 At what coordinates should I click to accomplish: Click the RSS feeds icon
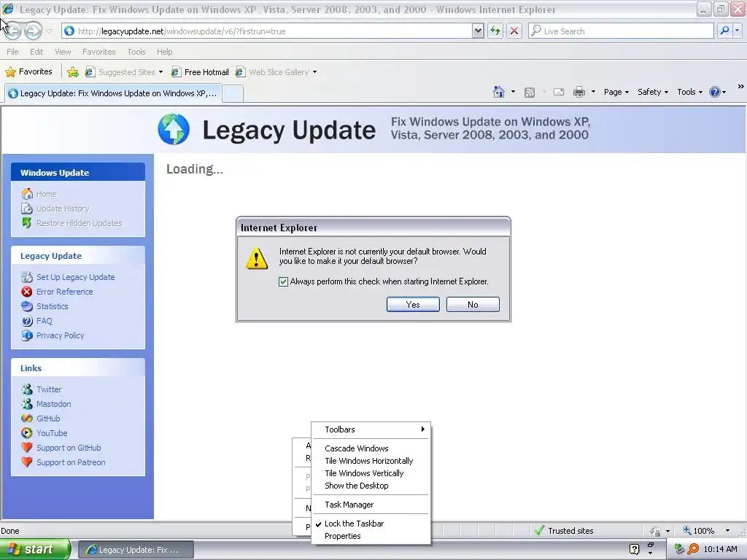coord(530,93)
